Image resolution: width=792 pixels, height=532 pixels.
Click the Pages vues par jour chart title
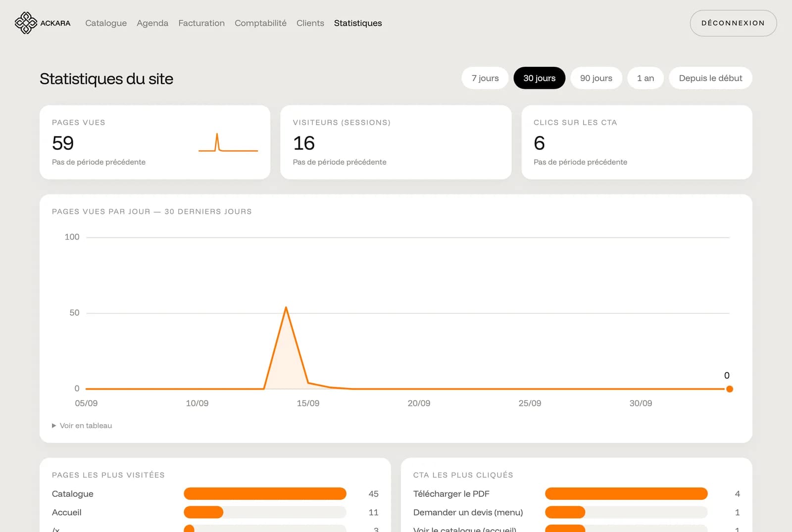(152, 212)
